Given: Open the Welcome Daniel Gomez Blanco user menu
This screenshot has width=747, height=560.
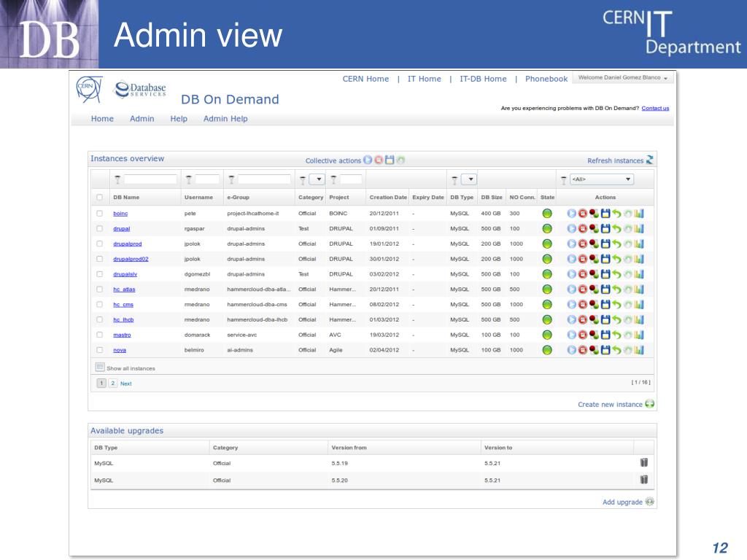Looking at the screenshot, I should 623,77.
